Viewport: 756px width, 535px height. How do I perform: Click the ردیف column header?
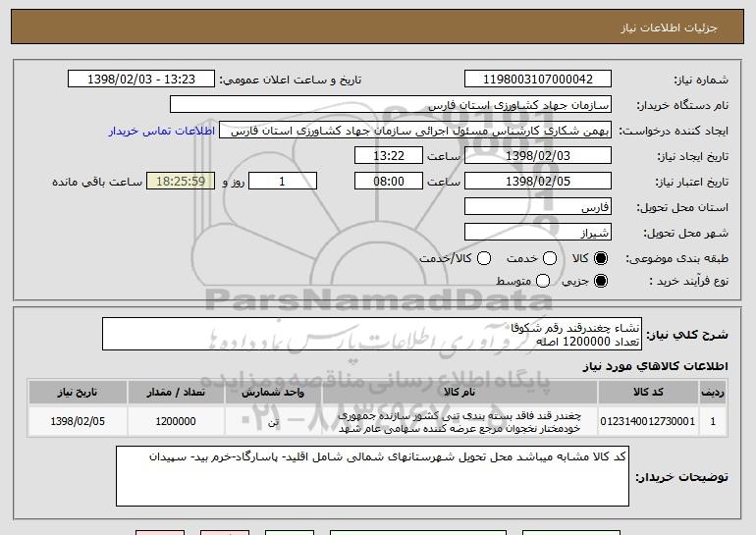[x=713, y=392]
